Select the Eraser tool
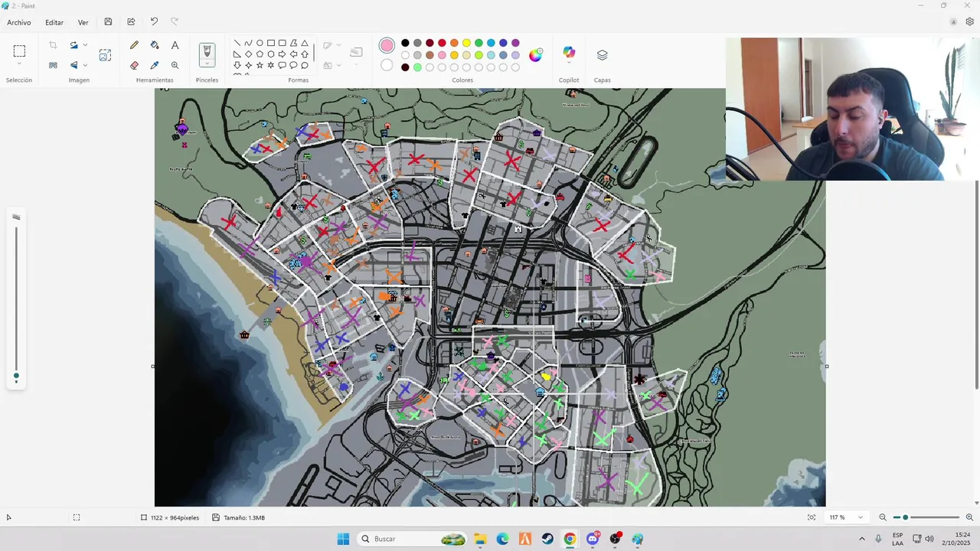This screenshot has height=551, width=980. click(134, 65)
